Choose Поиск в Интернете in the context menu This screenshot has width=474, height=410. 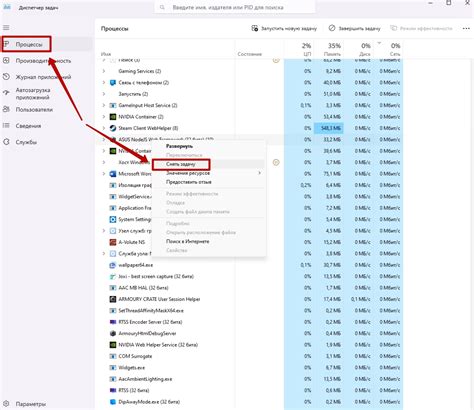(188, 241)
